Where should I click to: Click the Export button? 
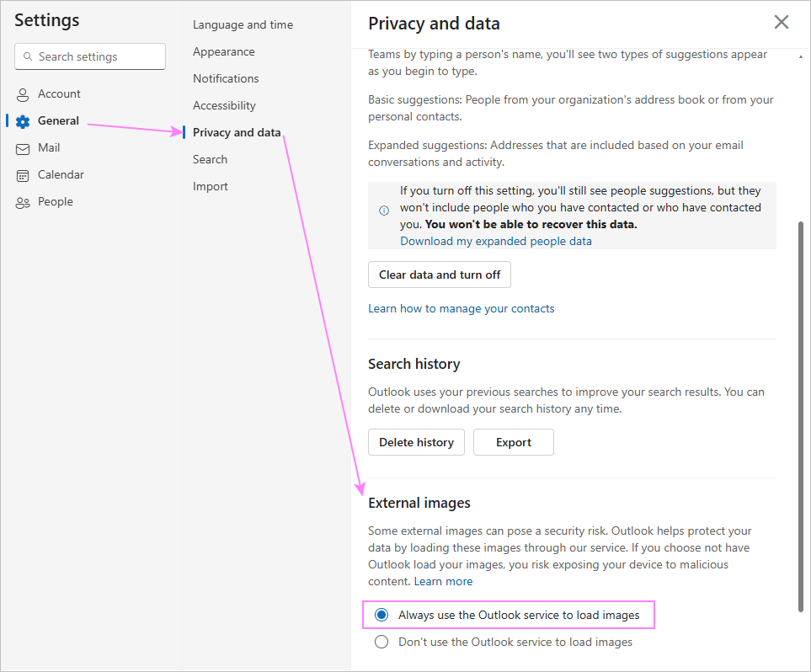(513, 442)
